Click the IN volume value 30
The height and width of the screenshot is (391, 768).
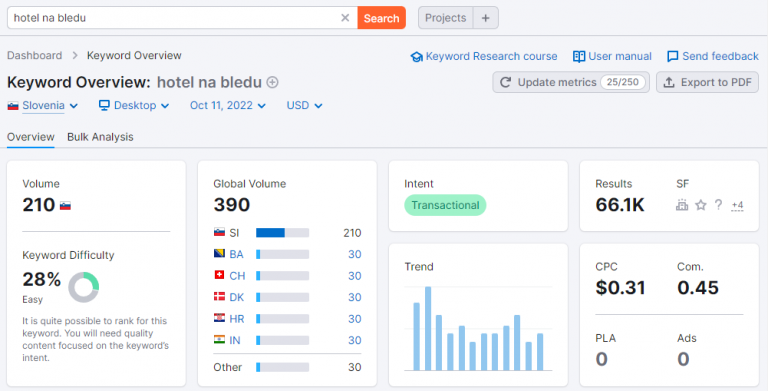tap(355, 341)
